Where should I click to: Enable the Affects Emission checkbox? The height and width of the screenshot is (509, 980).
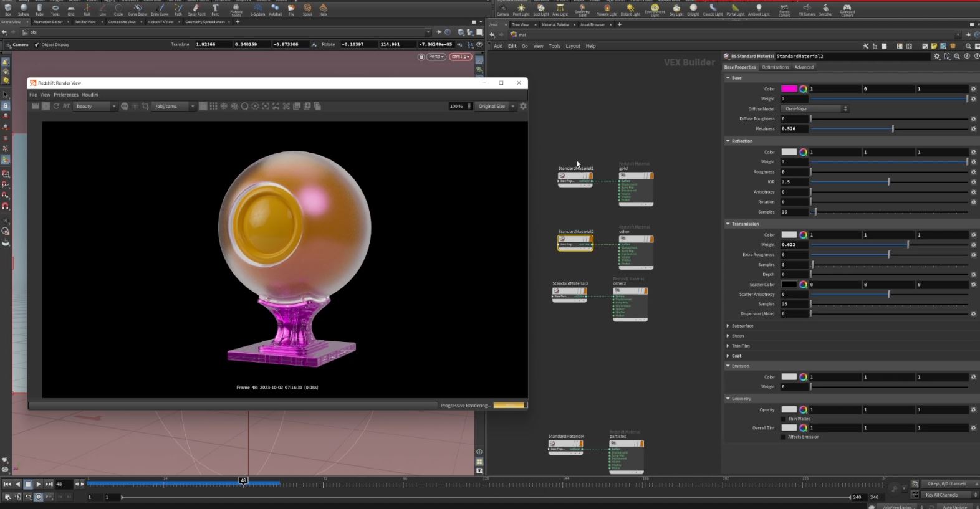click(784, 437)
